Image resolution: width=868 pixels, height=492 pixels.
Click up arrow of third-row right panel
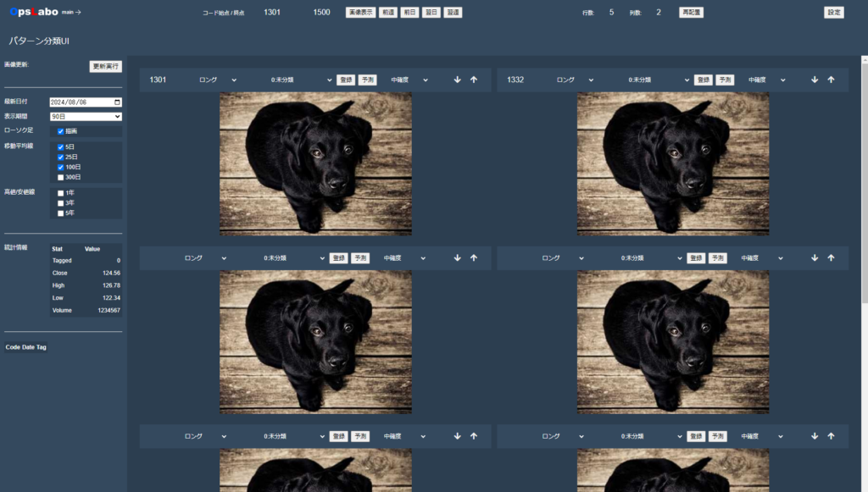point(831,436)
